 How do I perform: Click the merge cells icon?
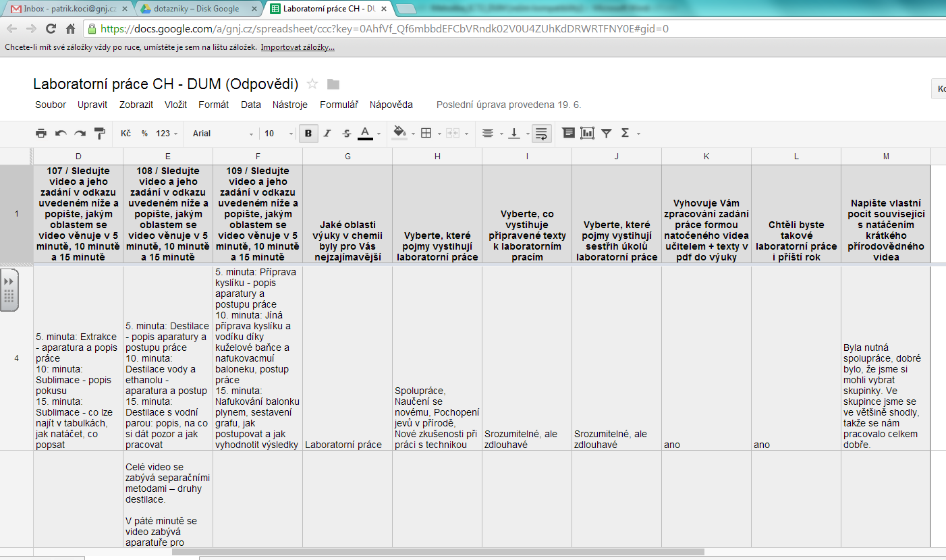point(452,134)
